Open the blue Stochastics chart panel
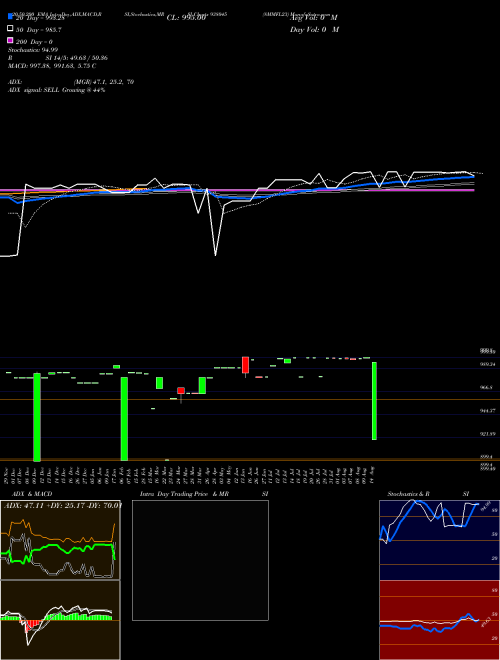500x660 pixels. (x=439, y=540)
